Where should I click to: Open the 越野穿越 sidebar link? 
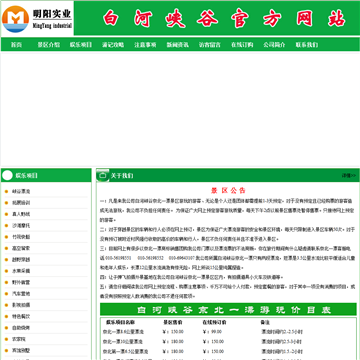tap(21, 260)
